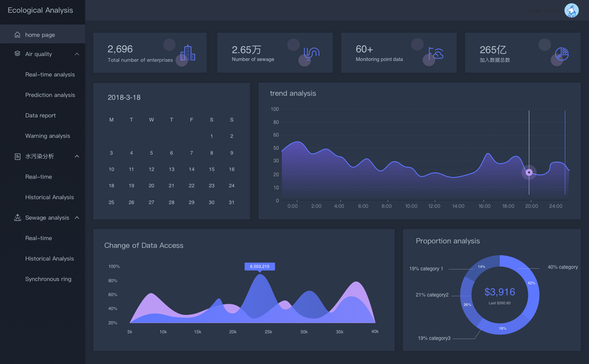Screen dimensions: 589x364
Task: Click the 21% category2 legend label
Action: (432, 295)
